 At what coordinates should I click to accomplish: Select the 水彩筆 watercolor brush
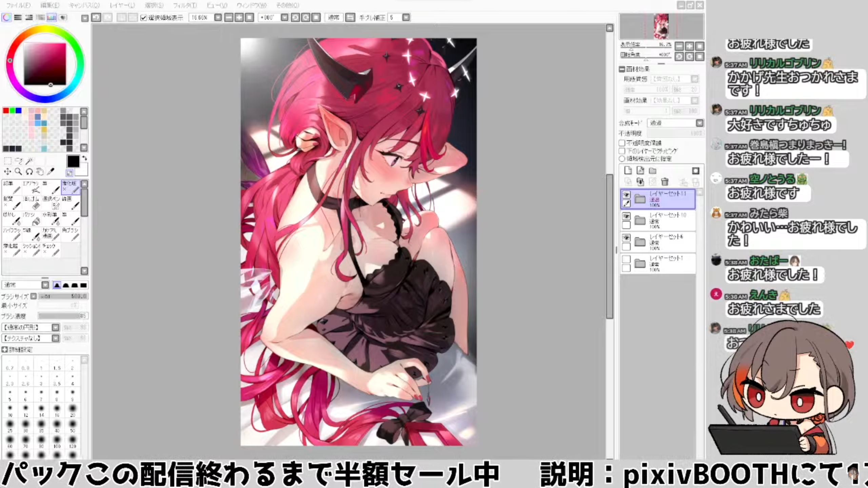[51, 219]
